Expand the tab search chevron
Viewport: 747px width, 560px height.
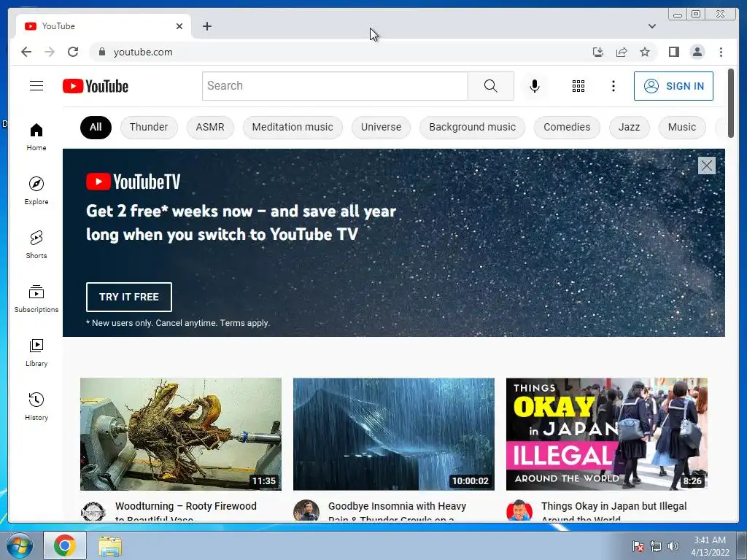click(x=652, y=26)
